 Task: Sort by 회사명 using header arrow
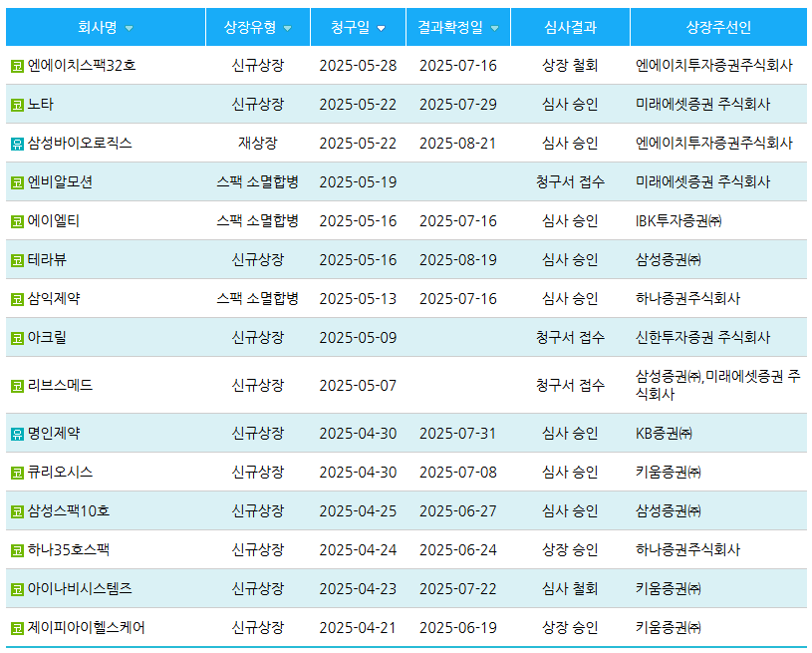pos(129,28)
